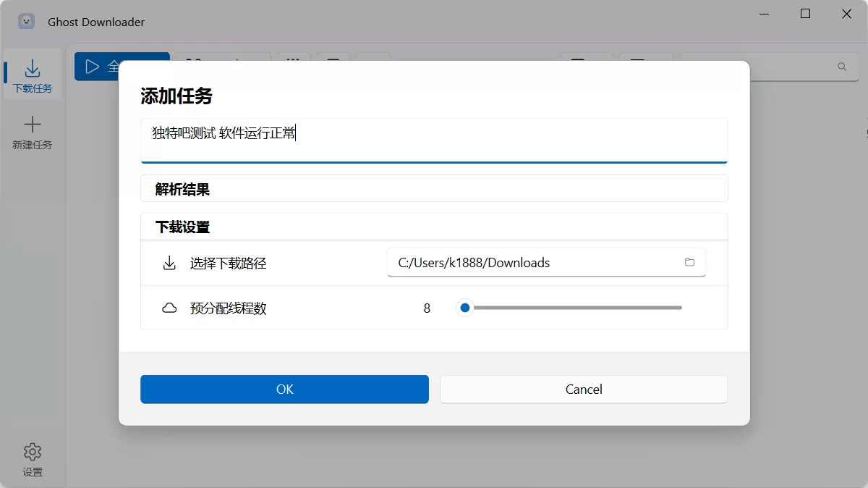868x488 pixels.
Task: Click OK to confirm the new task
Action: pos(284,389)
